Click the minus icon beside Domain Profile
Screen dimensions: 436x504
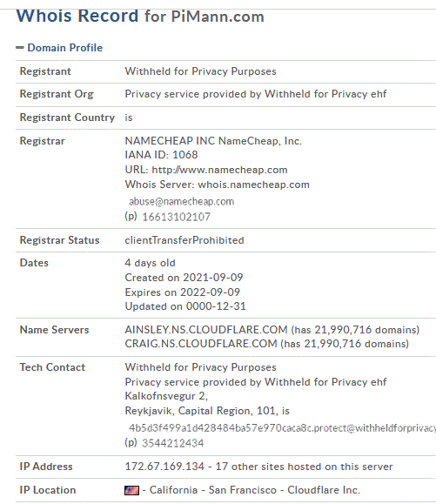tap(20, 48)
